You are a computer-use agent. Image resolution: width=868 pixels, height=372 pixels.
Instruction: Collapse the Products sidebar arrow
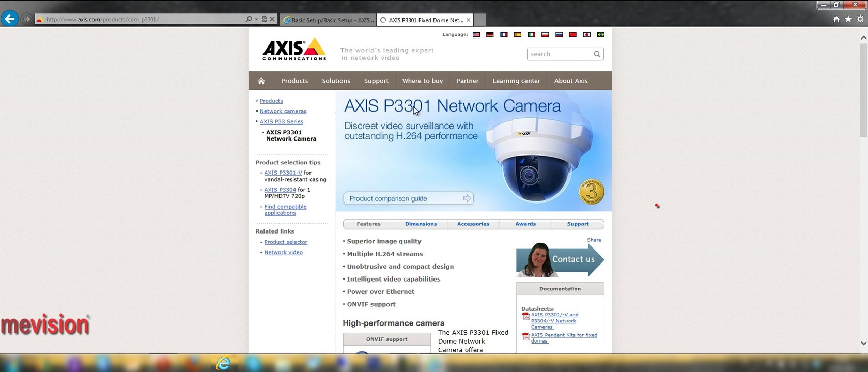pyautogui.click(x=257, y=101)
